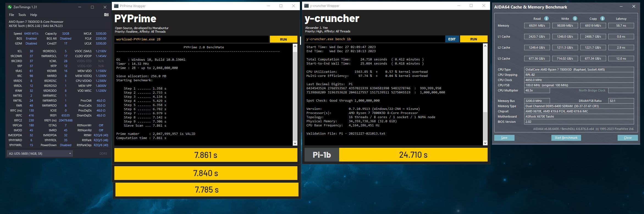Click the 7.861 s PYPrime result bar

coord(206,155)
